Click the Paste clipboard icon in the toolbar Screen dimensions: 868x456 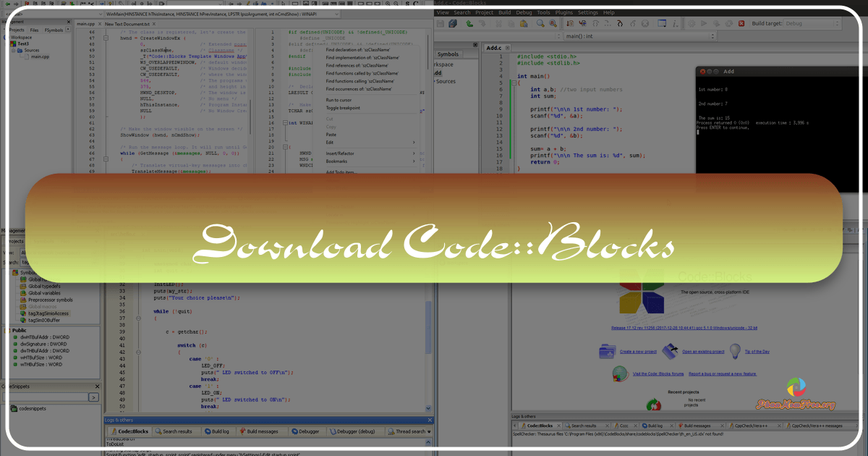tap(524, 23)
